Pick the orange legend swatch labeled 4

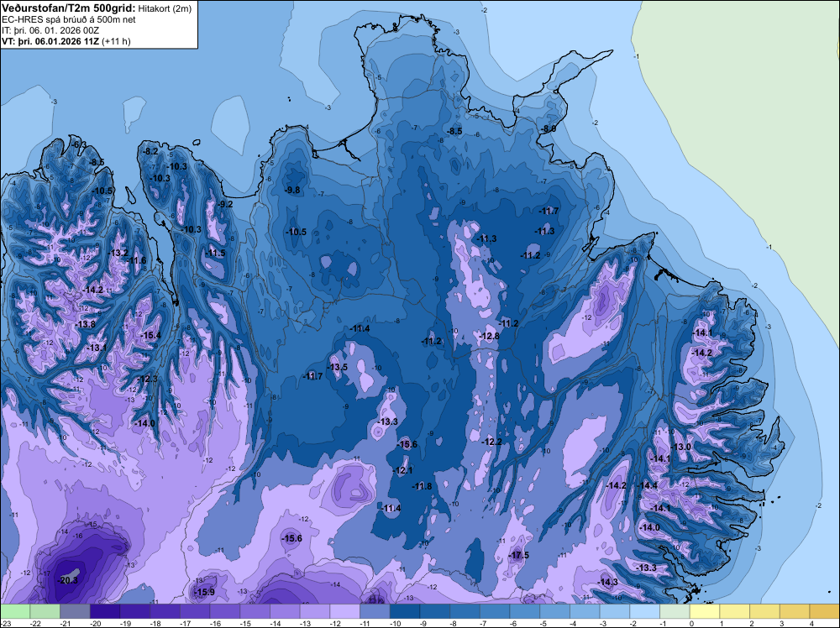tap(825, 611)
